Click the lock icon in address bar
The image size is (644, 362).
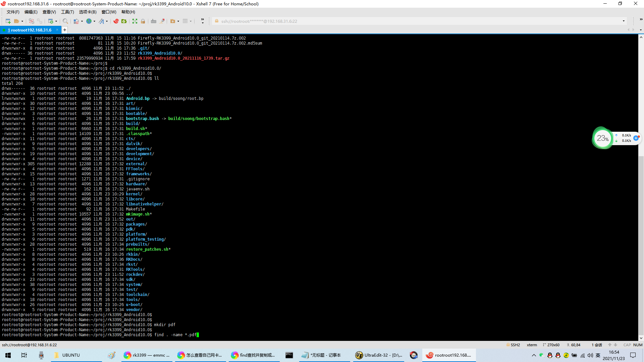pos(217,21)
